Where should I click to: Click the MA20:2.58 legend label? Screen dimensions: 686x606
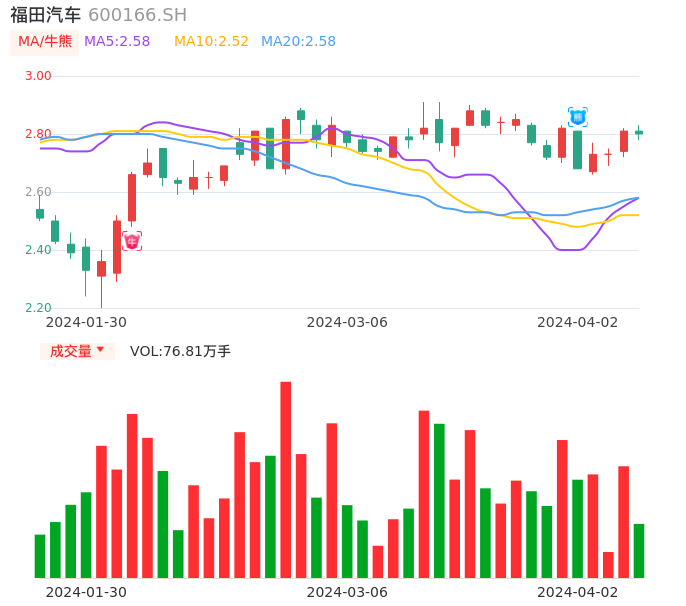click(x=298, y=42)
